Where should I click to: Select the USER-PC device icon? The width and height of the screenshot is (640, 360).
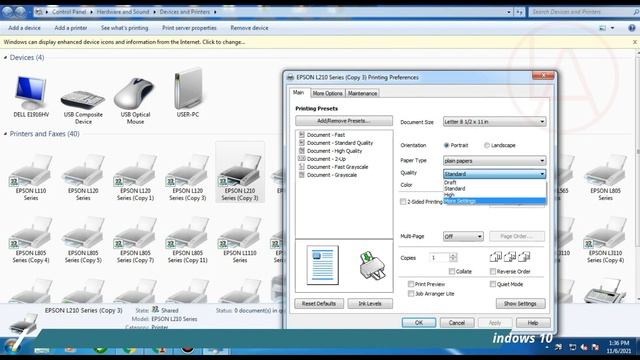(188, 89)
